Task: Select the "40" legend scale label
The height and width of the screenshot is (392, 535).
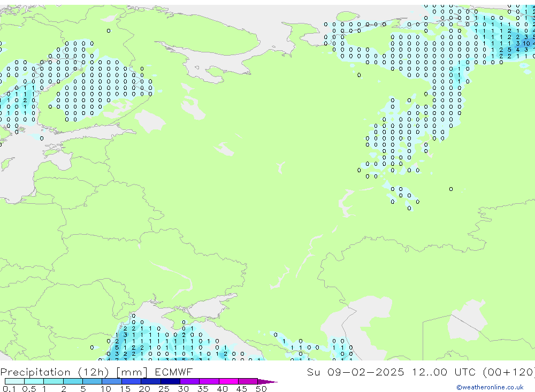Action: coord(222,389)
